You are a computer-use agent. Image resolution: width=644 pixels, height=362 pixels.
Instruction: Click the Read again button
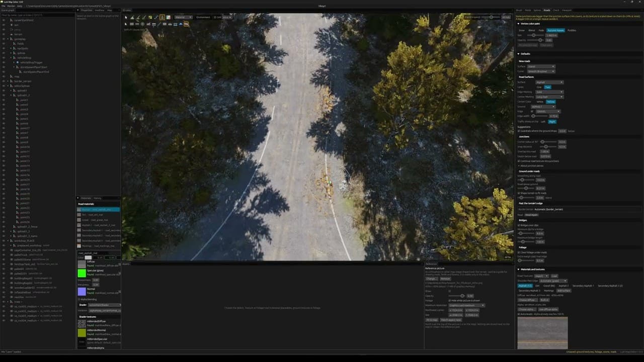[531, 215]
